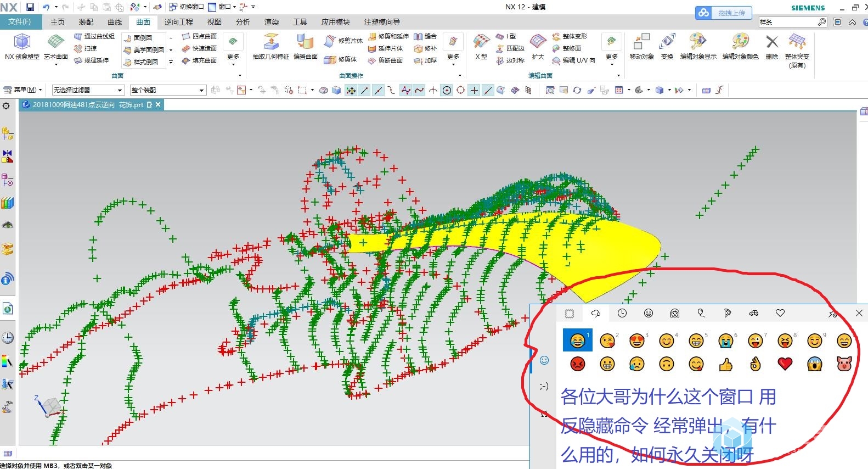868x469 pixels.
Task: Choose 样式倒圆 in the gallery
Action: point(141,62)
